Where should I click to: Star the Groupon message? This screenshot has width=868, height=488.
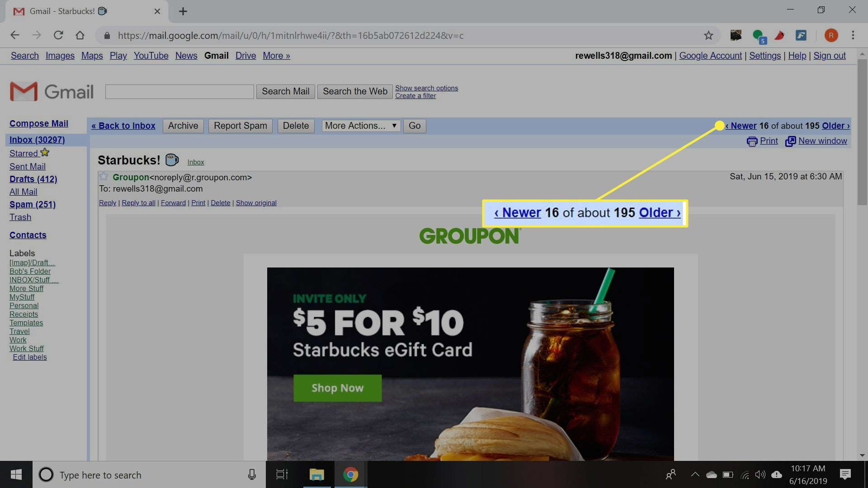point(104,176)
